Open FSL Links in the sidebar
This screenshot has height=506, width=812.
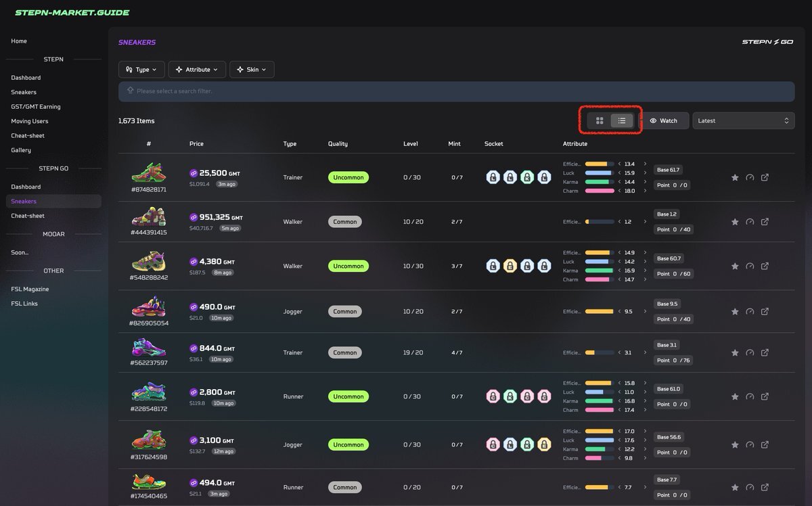(24, 304)
